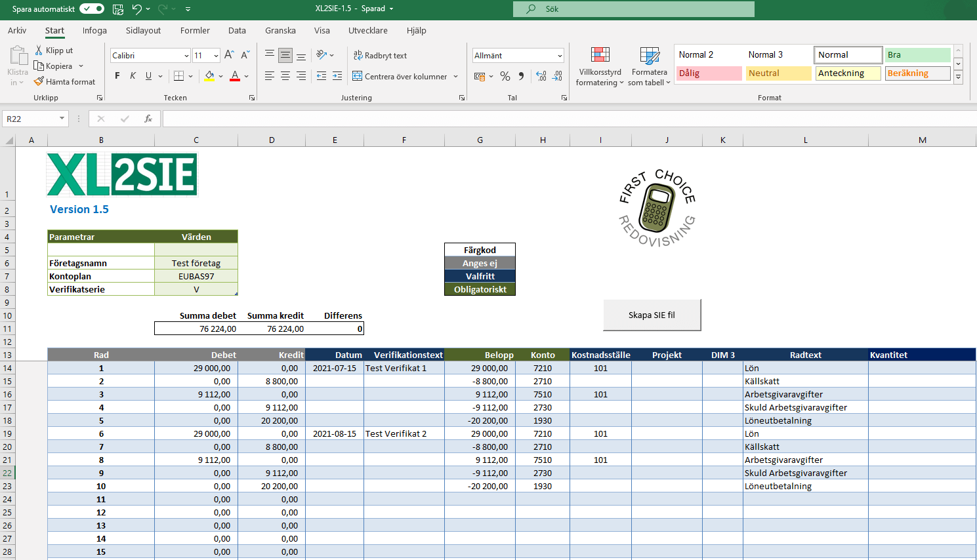Click the Sök search box
977x560 pixels.
[x=634, y=9]
